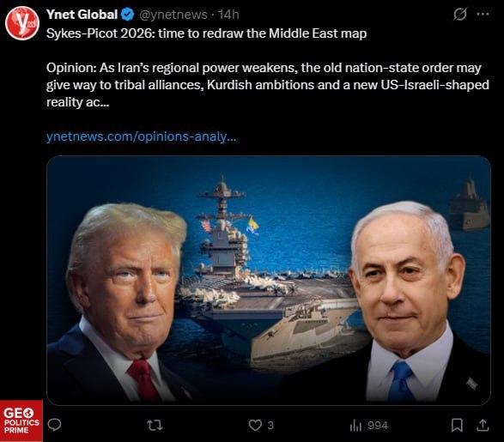The image size is (504, 442).
Task: Click the reply speech bubble icon
Action: pos(54,425)
